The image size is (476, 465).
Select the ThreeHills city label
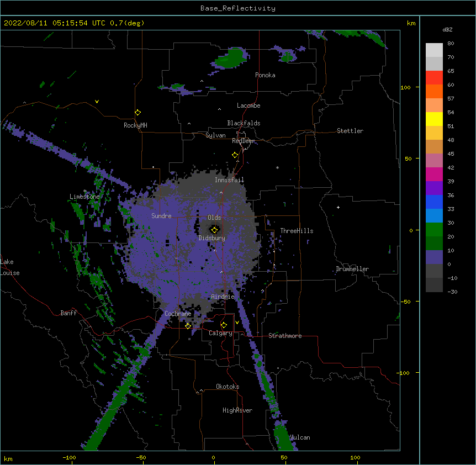tap(297, 231)
